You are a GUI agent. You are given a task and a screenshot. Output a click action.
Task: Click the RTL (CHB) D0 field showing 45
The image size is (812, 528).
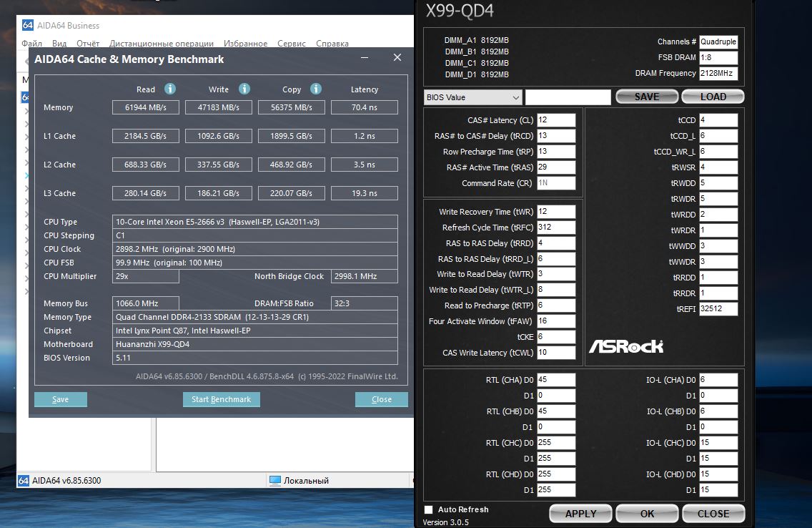(x=556, y=411)
